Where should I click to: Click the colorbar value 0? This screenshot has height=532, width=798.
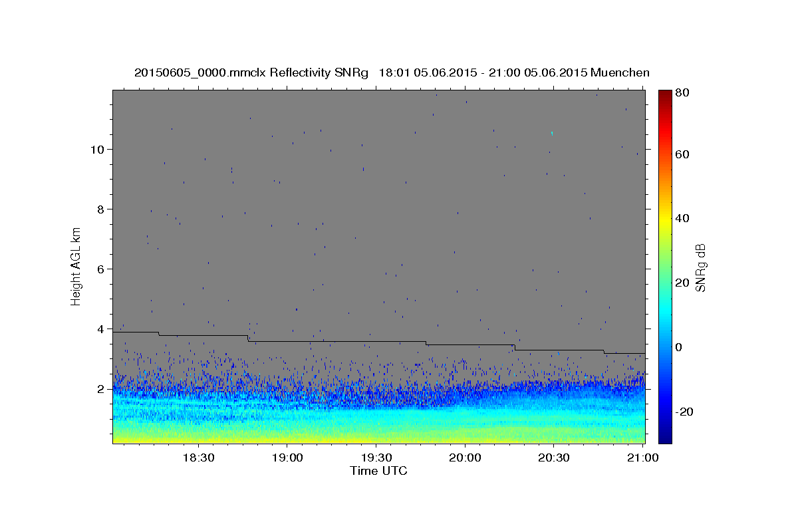tap(679, 346)
